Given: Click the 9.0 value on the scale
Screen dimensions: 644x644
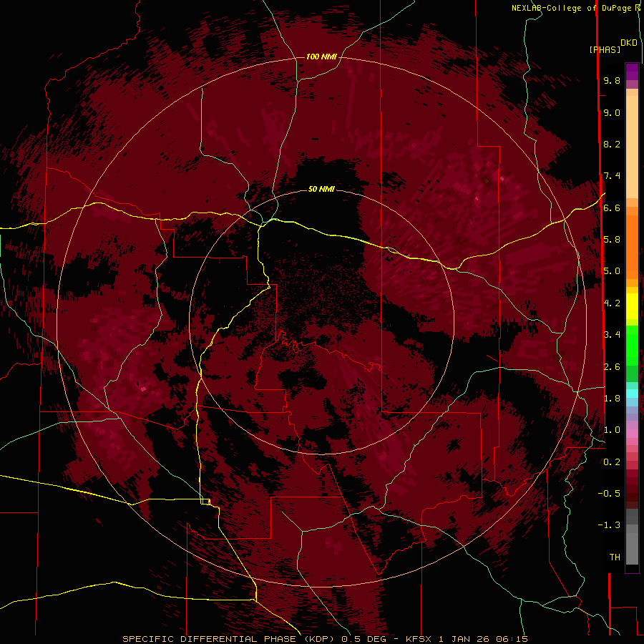Looking at the screenshot, I should pos(612,112).
